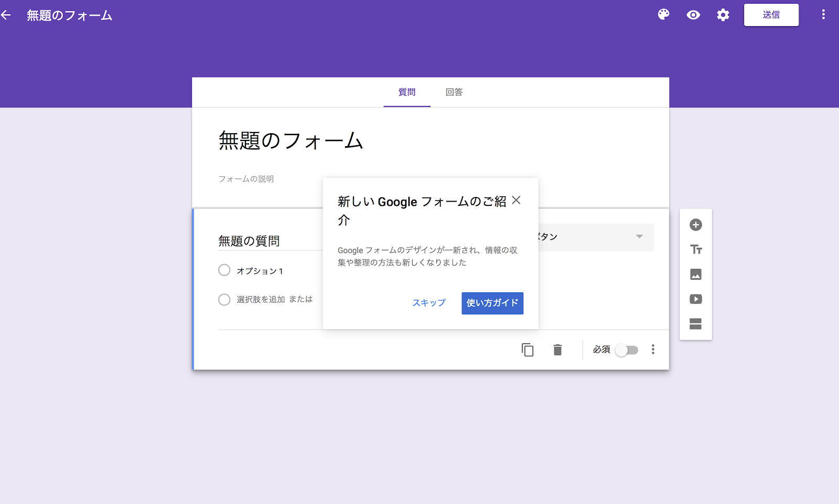Viewport: 839px width, 504px height.
Task: Click the オプション 1 option label
Action: (260, 271)
